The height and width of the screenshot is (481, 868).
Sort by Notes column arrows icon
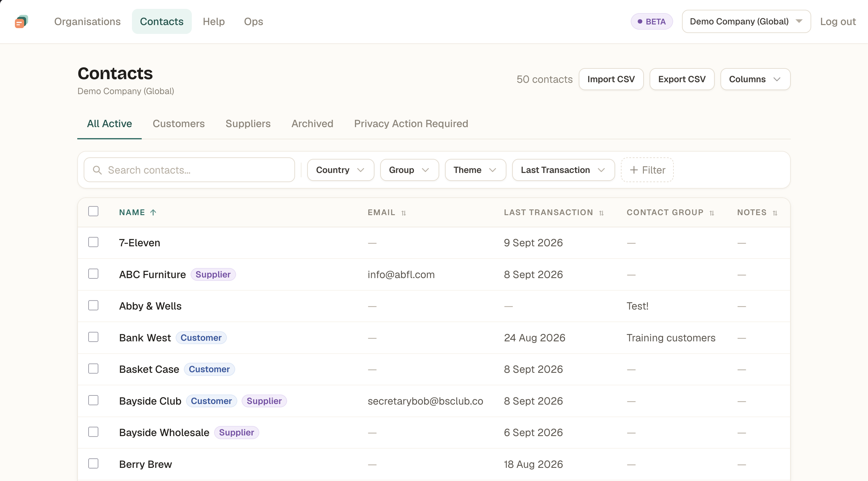(x=775, y=213)
